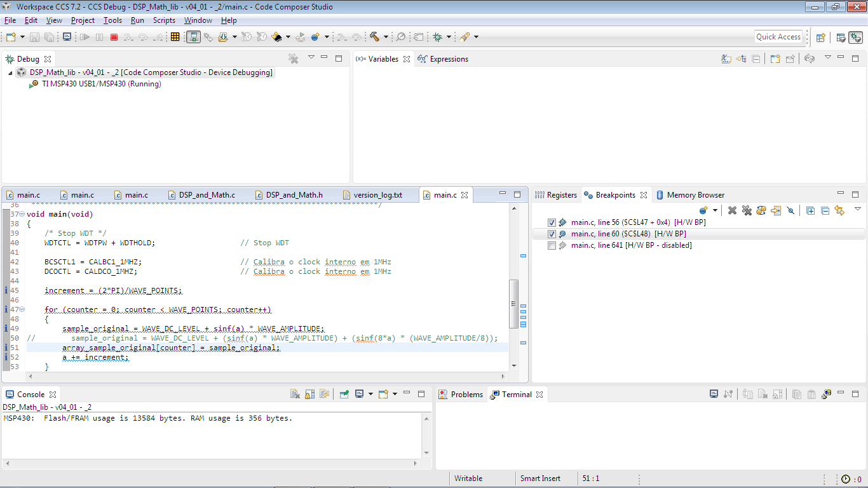Open the File menu
Viewport: 868px width, 488px height.
(x=10, y=20)
